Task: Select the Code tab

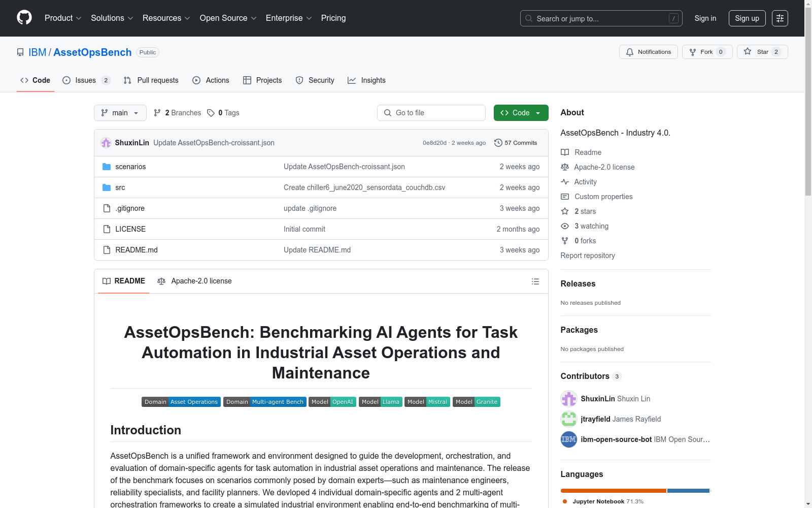Action: click(x=36, y=80)
